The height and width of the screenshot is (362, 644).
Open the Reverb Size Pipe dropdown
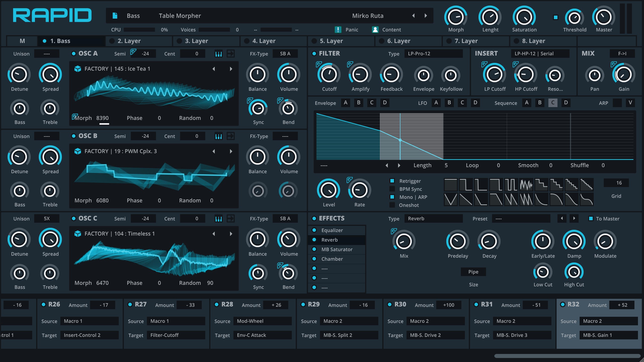point(473,272)
